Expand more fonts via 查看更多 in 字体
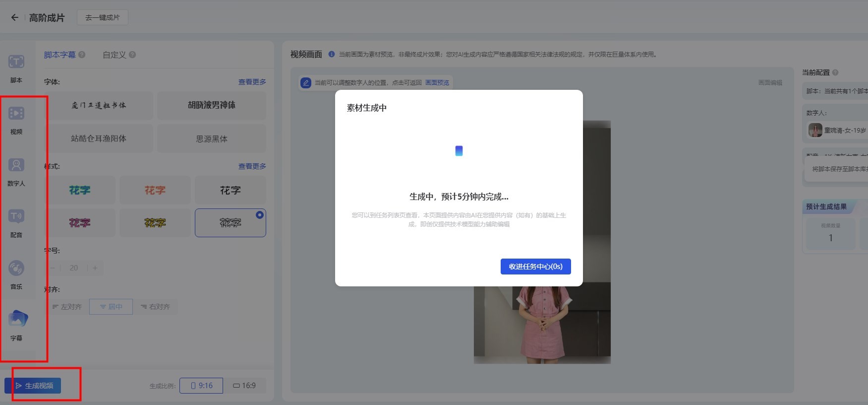The width and height of the screenshot is (868, 405). tap(252, 82)
